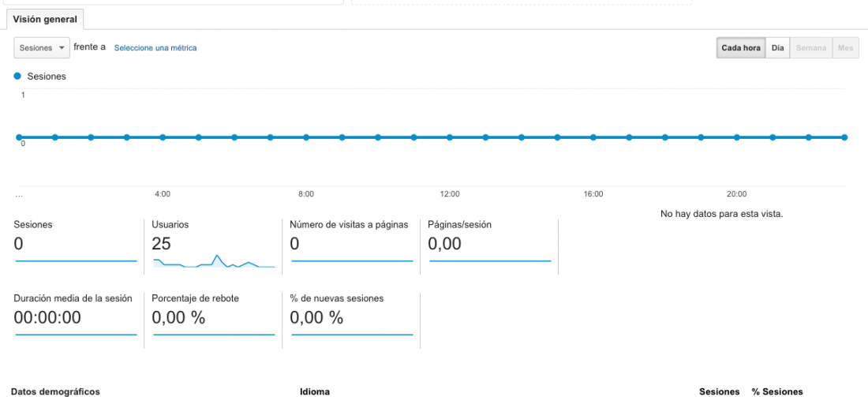Click the Usuarios sparkline chart

tap(214, 260)
